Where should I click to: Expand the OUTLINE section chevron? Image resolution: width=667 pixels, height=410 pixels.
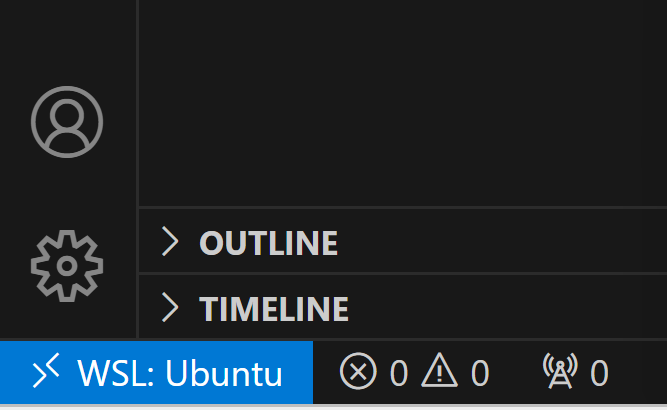click(x=171, y=242)
